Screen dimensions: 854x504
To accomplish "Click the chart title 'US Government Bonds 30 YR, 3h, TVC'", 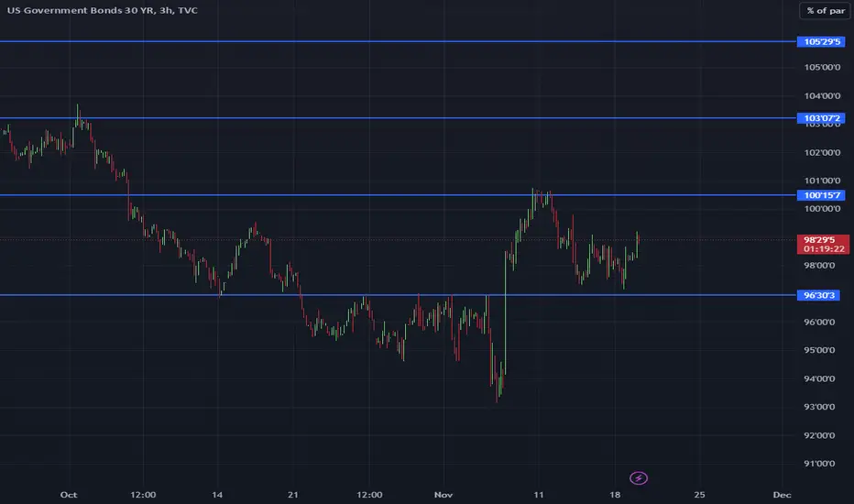I will [x=103, y=10].
